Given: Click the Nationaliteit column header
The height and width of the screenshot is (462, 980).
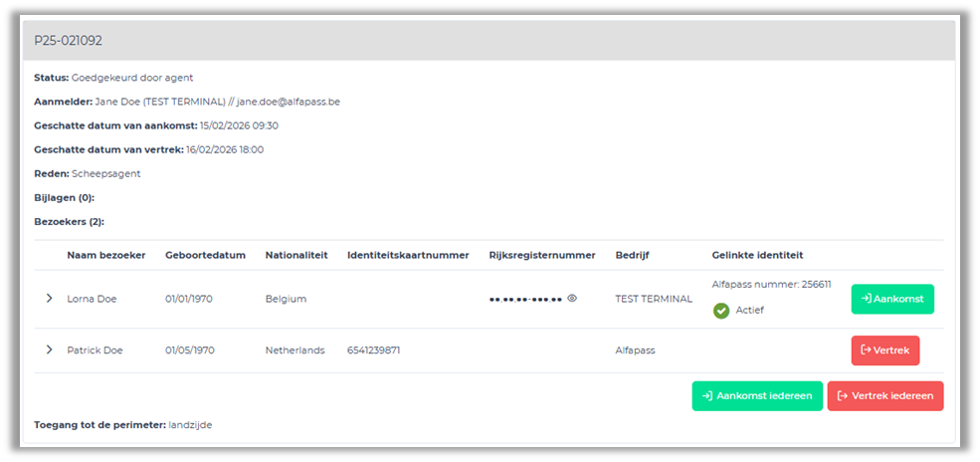Looking at the screenshot, I should point(295,255).
